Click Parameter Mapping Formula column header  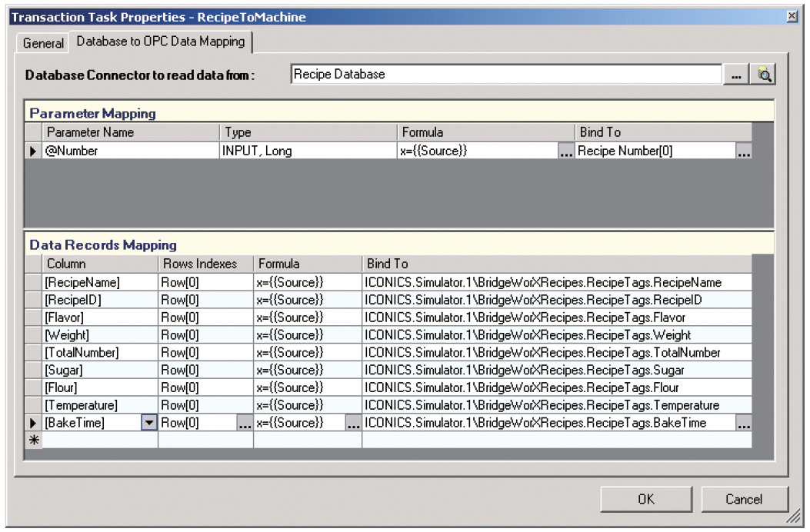coord(485,132)
